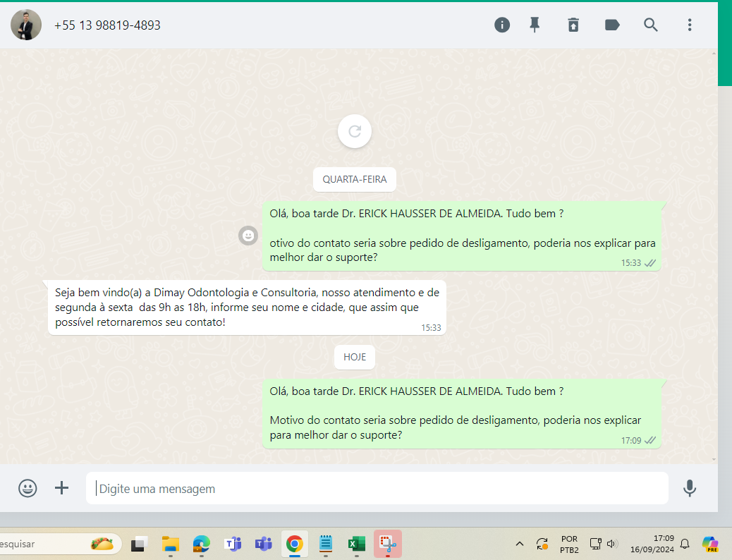Open emoji picker beside message input
Viewport: 732px width, 560px height.
[x=28, y=488]
